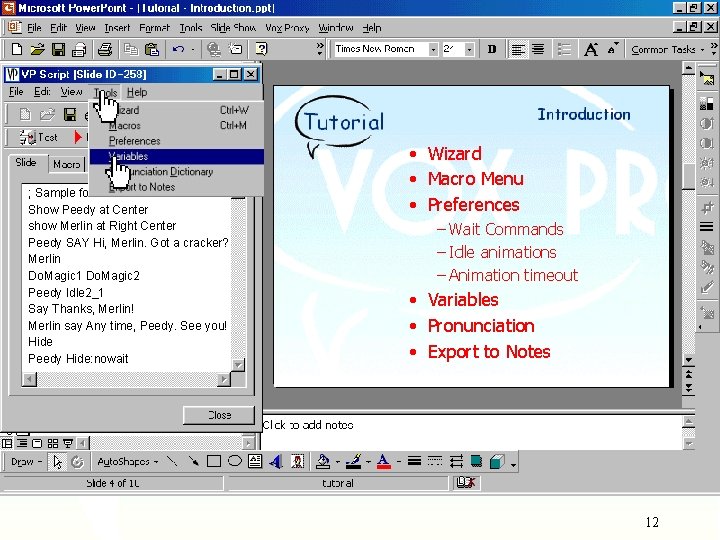
Task: Select Variables in VP Script Tools menu
Action: [177, 157]
